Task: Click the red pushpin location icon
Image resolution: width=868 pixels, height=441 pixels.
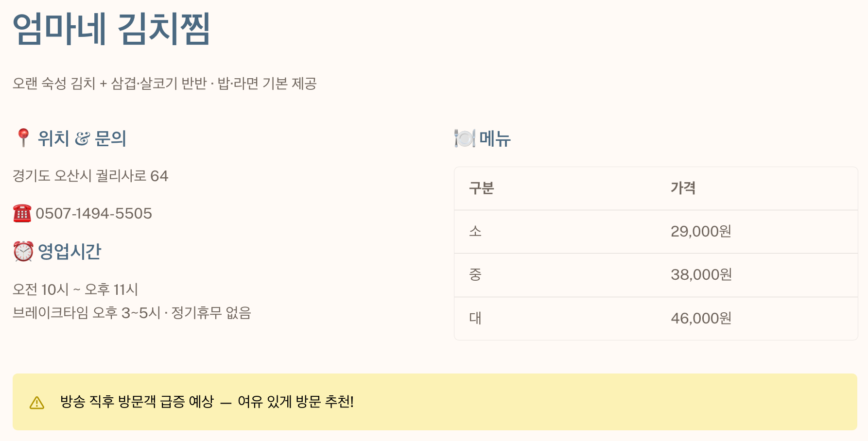Action: (23, 138)
